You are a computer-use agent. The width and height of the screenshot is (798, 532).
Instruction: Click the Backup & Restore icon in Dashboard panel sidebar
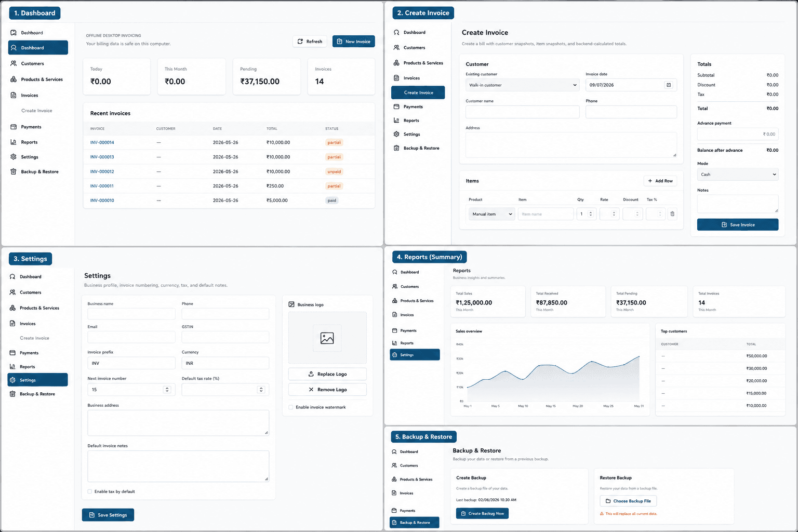(x=14, y=171)
